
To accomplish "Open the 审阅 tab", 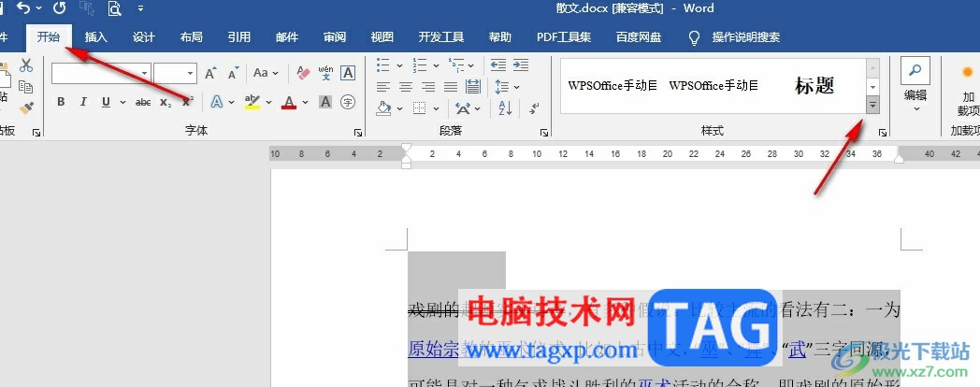I will [x=335, y=37].
